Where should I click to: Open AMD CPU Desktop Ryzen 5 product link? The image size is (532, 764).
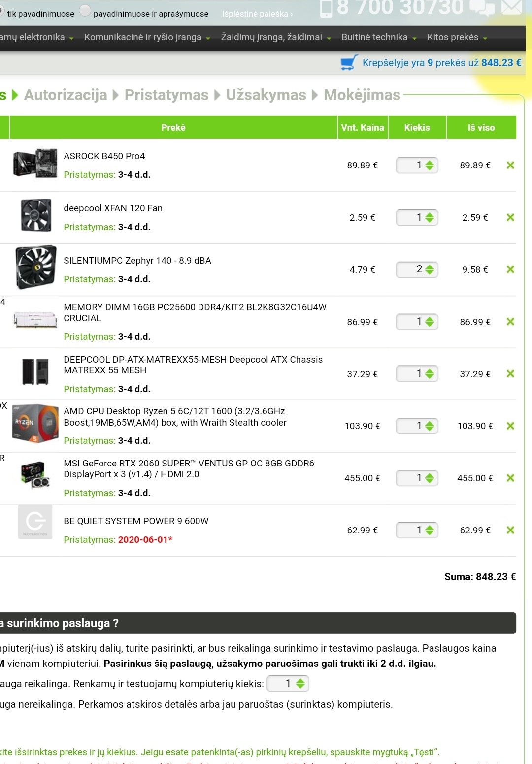coord(175,417)
